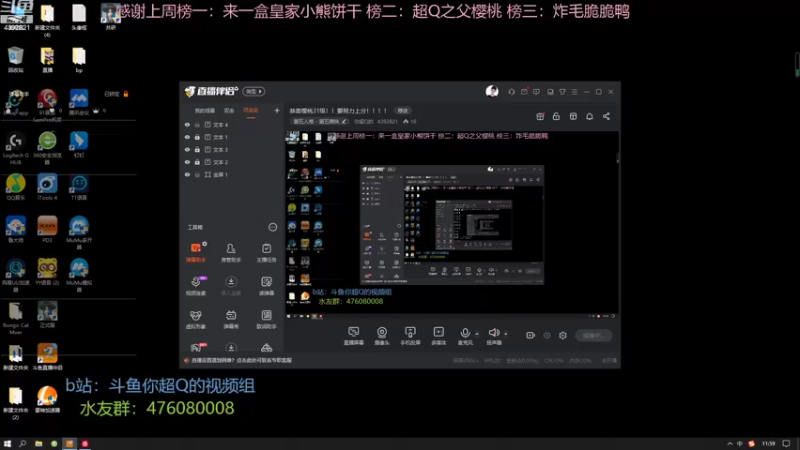Open the chat message icon in title bar
The height and width of the screenshot is (450, 800).
coord(536,92)
